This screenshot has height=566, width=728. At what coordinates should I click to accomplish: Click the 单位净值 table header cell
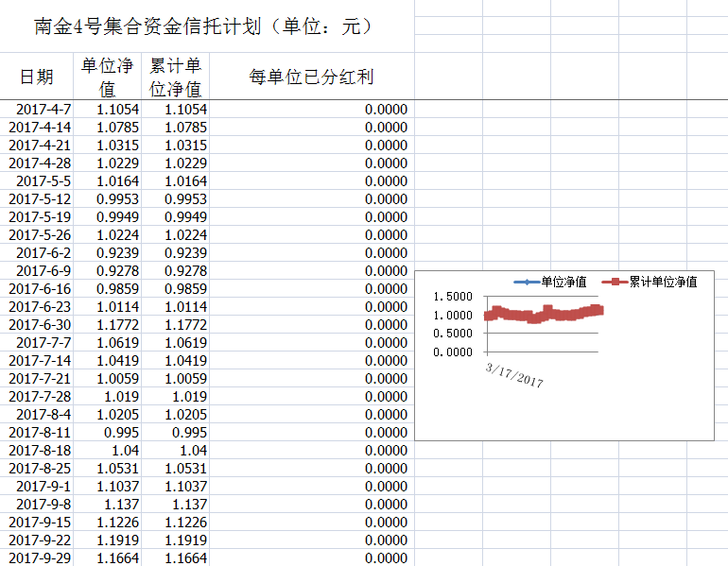click(107, 77)
